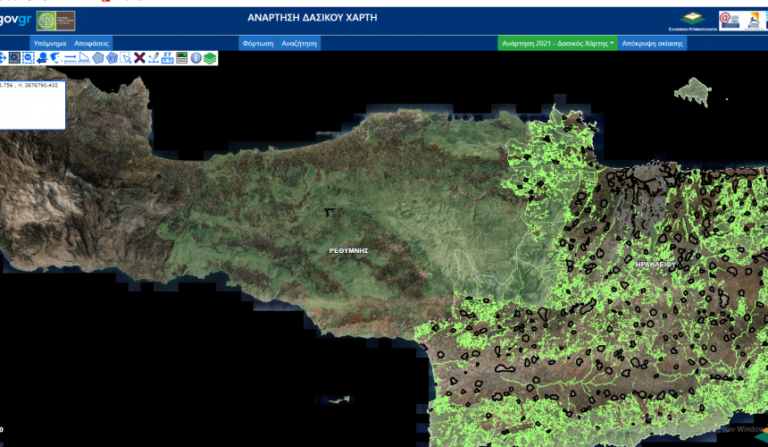Click the select by pointer tool icon
768x447 pixels.
coord(126,58)
